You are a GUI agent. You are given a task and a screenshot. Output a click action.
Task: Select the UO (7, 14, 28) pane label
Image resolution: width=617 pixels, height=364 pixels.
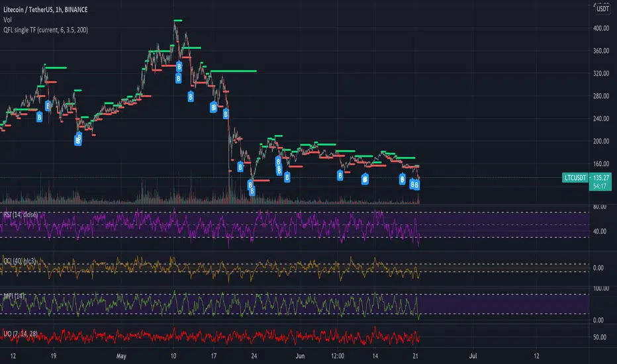coord(21,334)
